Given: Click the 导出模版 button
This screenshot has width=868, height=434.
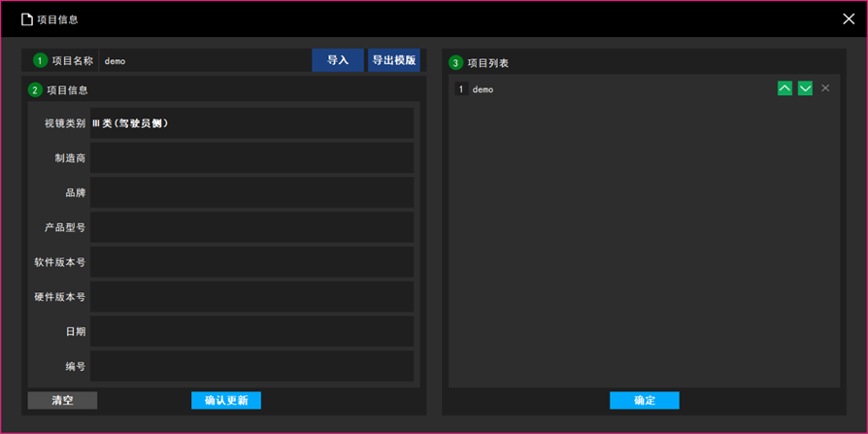Looking at the screenshot, I should coord(393,60).
